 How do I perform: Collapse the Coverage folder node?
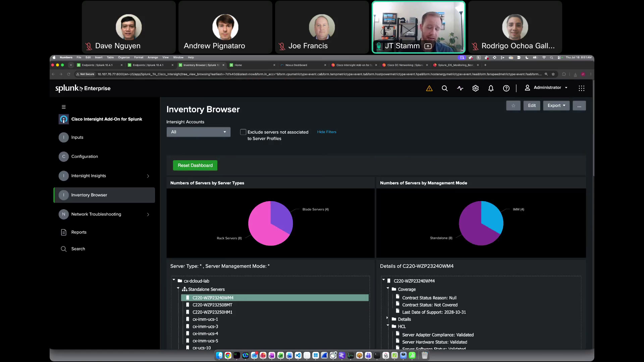[x=388, y=288]
